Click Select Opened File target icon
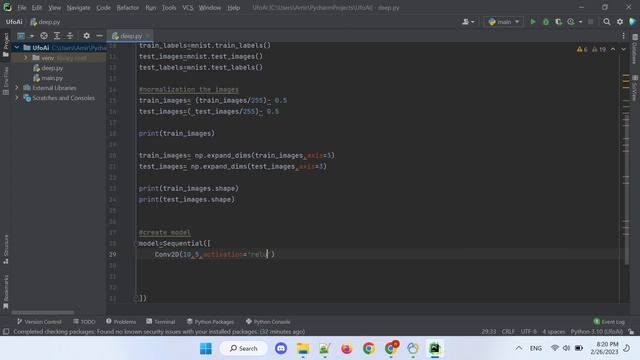Screen dimensions: 640x360 (x=44, y=36)
